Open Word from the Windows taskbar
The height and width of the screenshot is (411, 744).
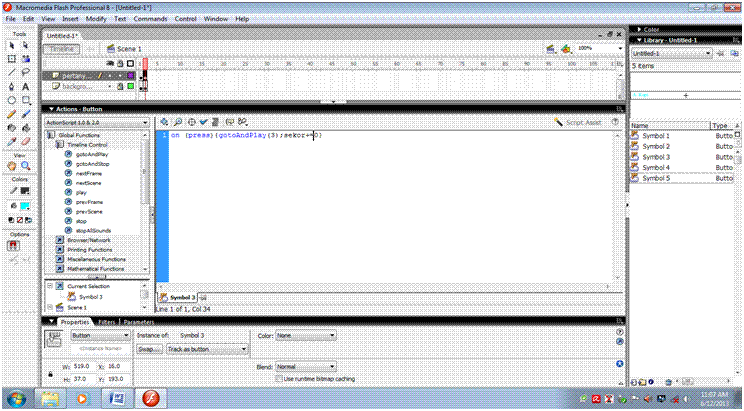pos(117,398)
